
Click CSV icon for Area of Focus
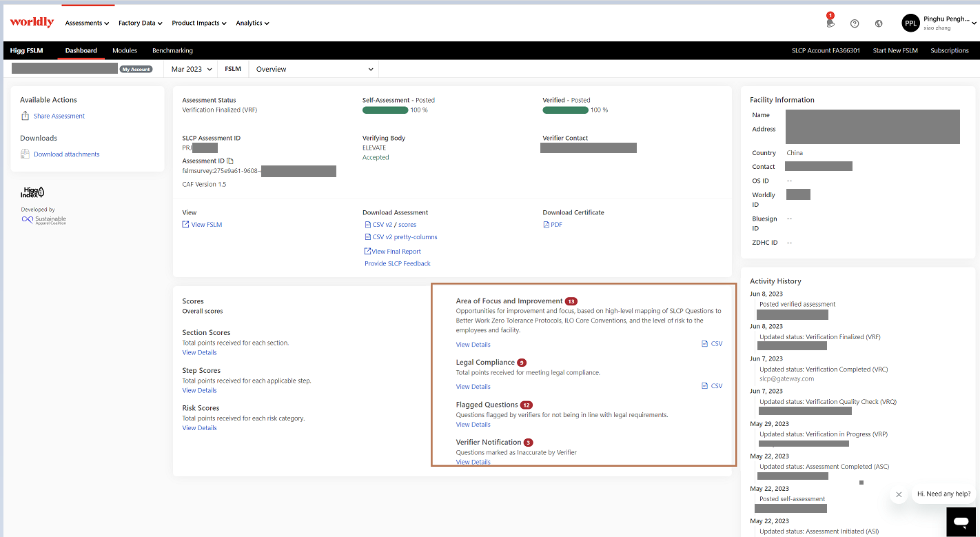(704, 343)
